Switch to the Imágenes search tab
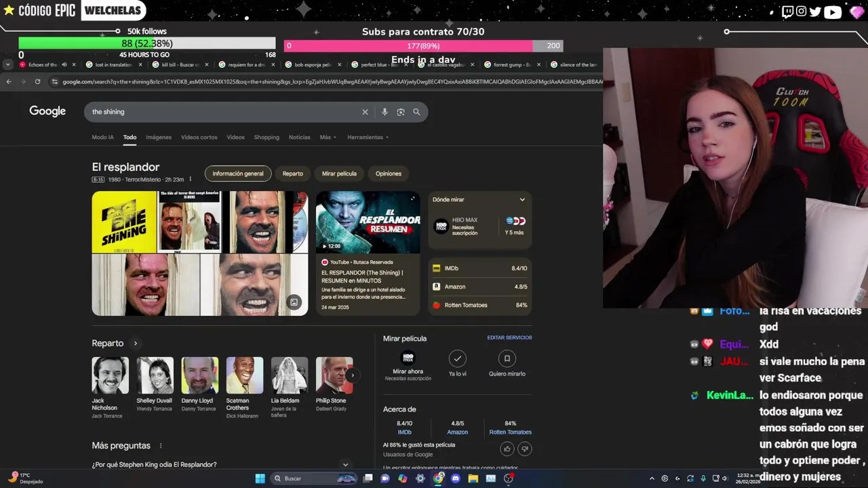 click(x=159, y=137)
